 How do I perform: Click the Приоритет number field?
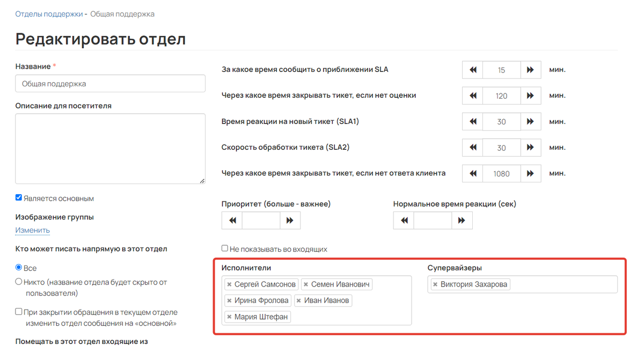tap(261, 221)
